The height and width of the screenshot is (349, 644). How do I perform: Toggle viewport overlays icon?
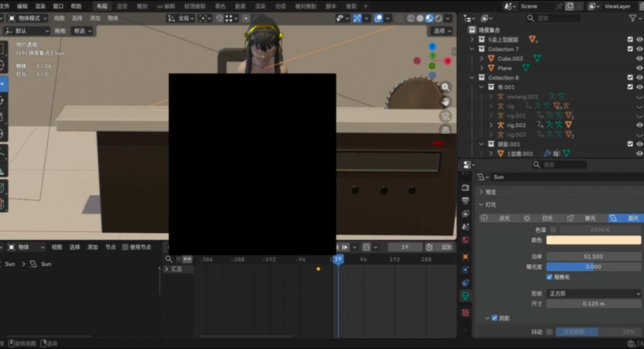(x=378, y=18)
